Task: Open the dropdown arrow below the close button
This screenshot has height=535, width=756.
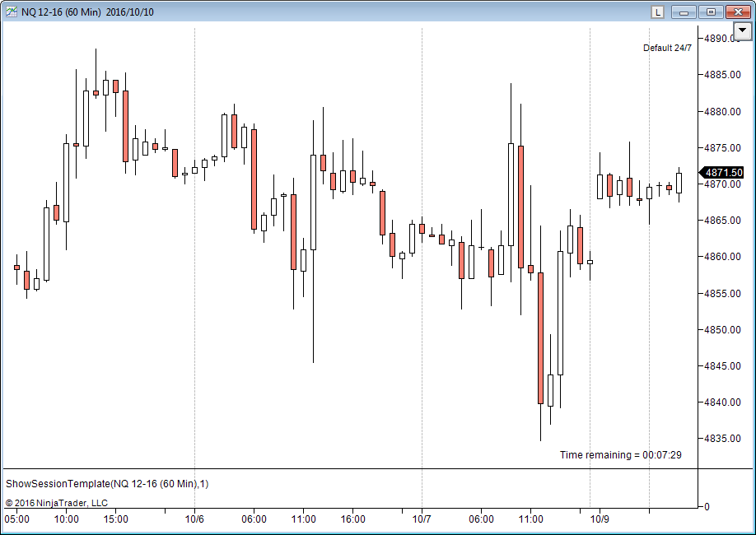Action: 742,30
